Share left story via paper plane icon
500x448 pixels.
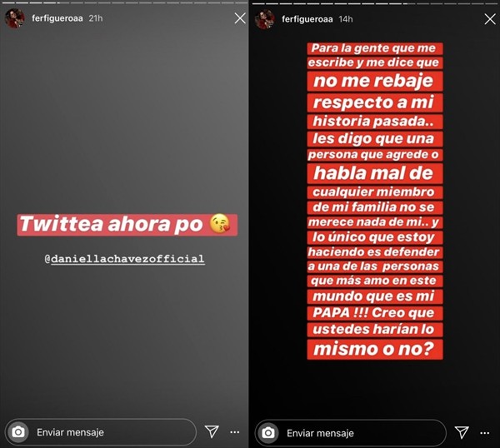[212, 431]
